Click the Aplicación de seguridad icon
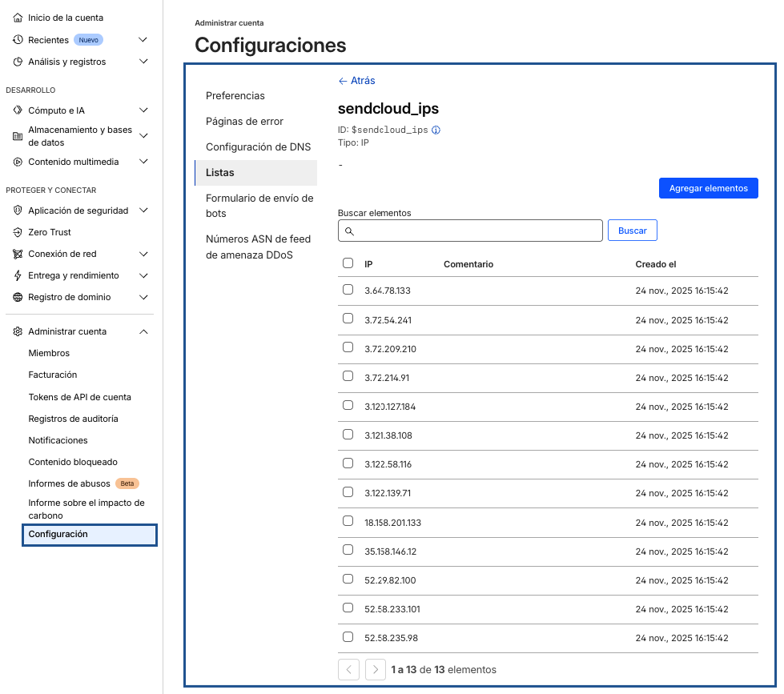This screenshot has width=784, height=694. coord(18,210)
